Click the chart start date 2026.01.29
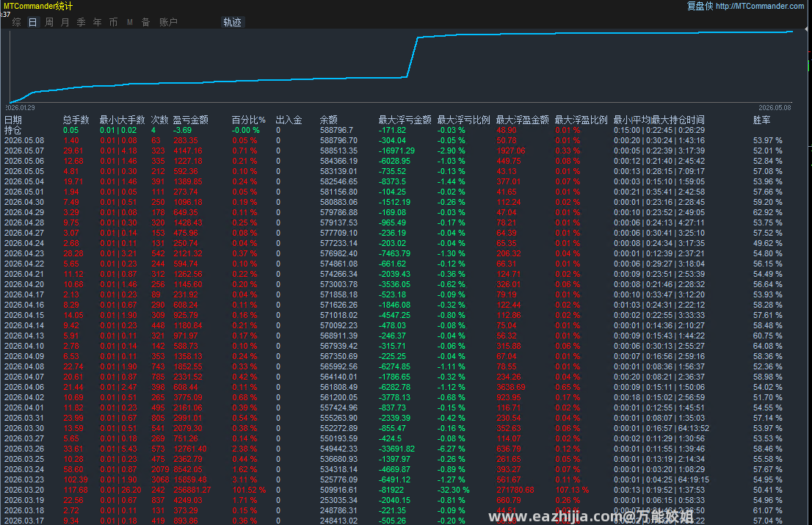Viewport: 812px width, 525px height. (21, 108)
